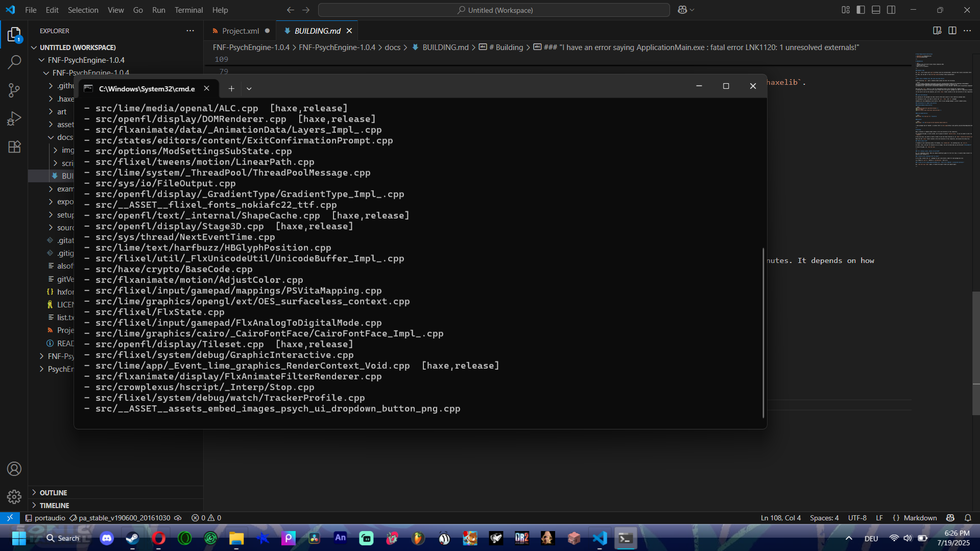Viewport: 980px width, 551px height.
Task: Open the Extensions view
Action: pos(14,147)
